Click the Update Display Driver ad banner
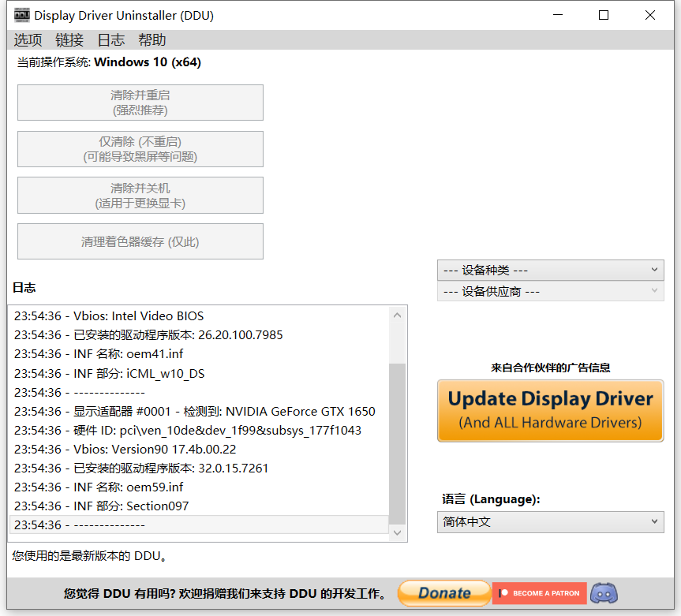Image resolution: width=681 pixels, height=616 pixels. 550,410
